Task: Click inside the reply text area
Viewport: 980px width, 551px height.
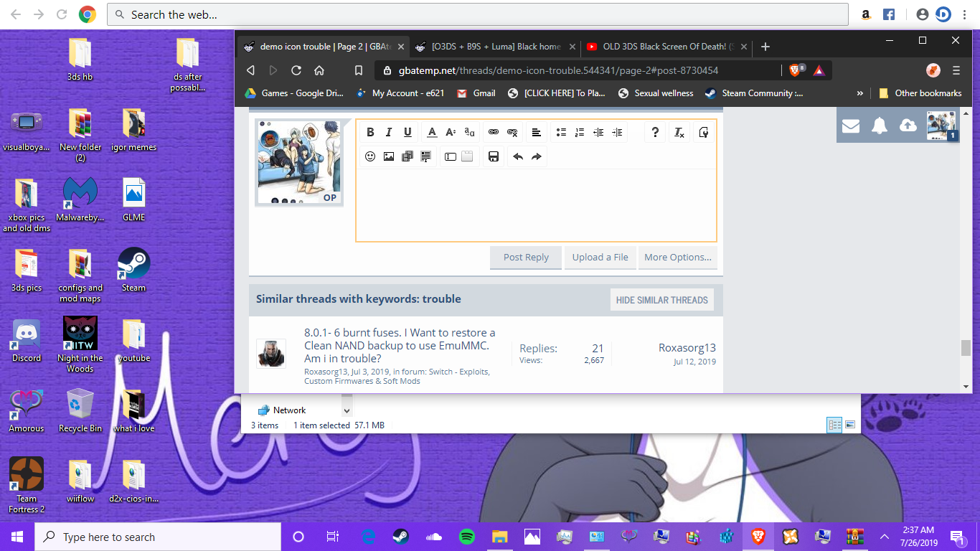Action: click(x=536, y=205)
